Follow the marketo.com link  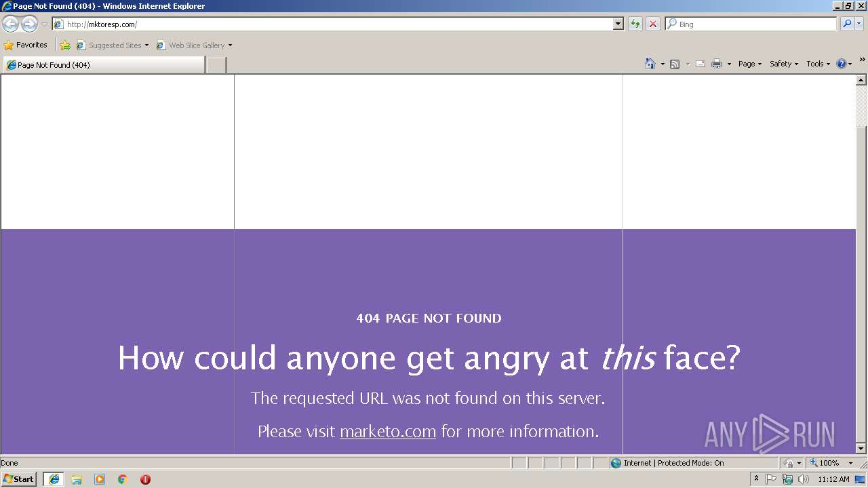[388, 432]
